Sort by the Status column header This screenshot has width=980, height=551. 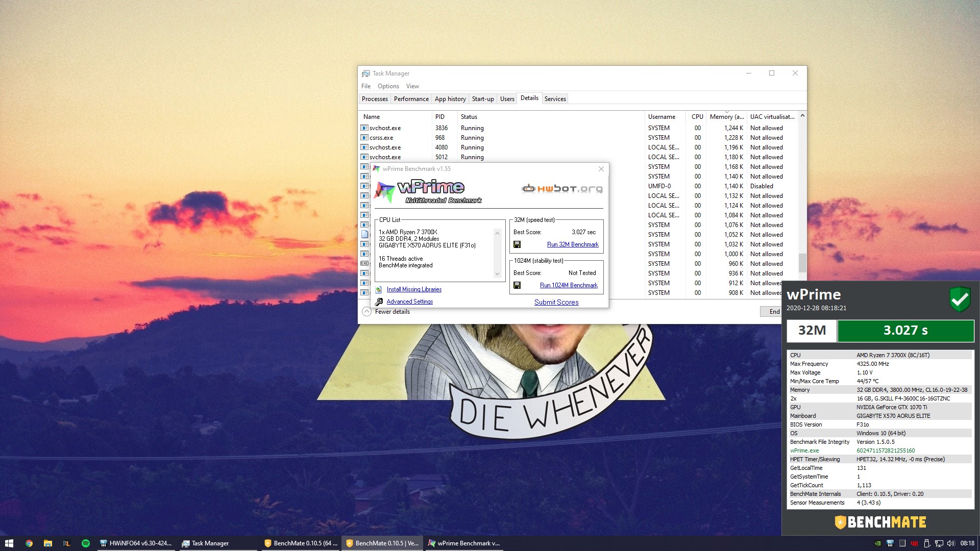[551, 117]
